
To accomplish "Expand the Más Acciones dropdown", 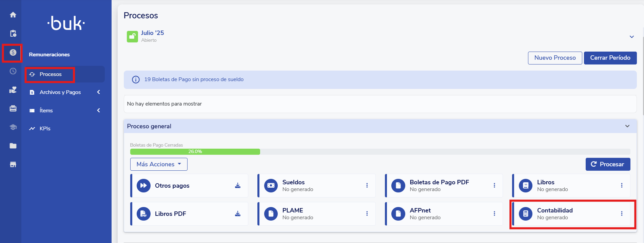I will point(159,164).
